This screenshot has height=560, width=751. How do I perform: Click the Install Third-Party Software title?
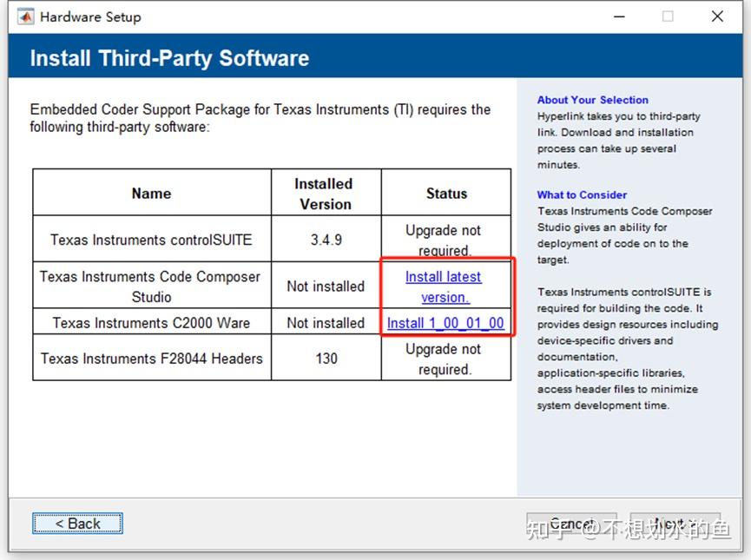point(169,58)
